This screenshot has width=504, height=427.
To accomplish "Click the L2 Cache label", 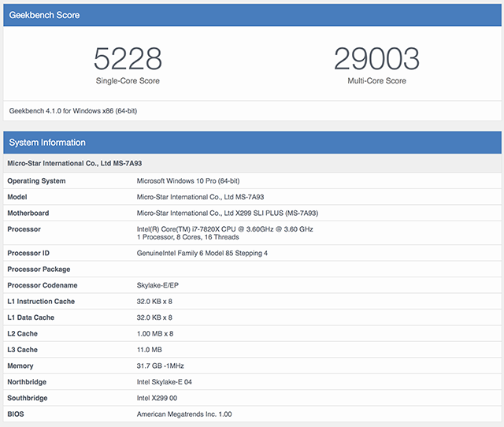I will click(22, 334).
